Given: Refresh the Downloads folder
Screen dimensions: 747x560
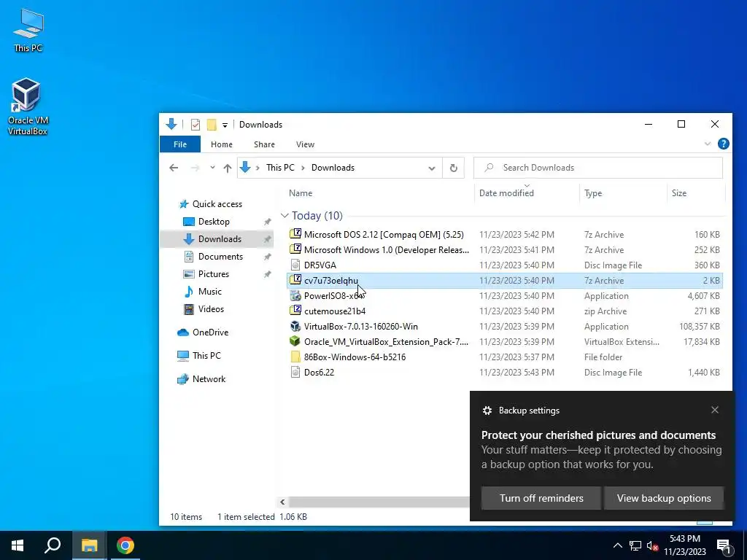Looking at the screenshot, I should [454, 168].
